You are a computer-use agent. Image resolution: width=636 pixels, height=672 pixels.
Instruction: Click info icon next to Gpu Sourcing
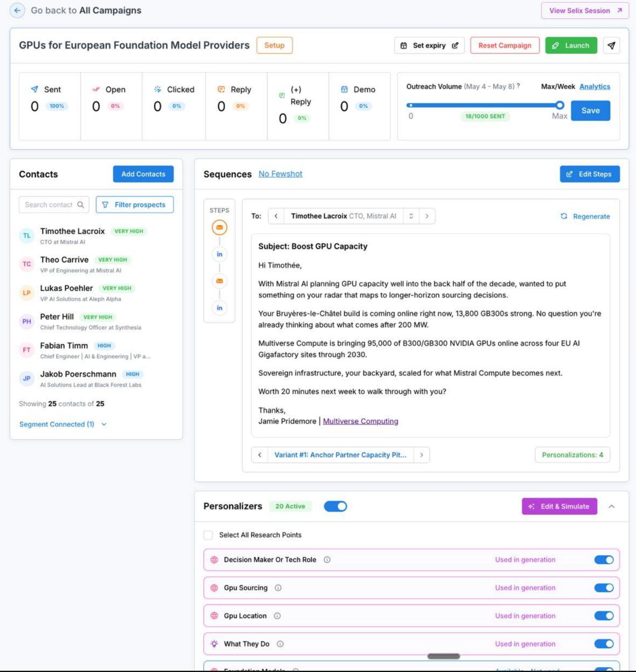pos(278,588)
